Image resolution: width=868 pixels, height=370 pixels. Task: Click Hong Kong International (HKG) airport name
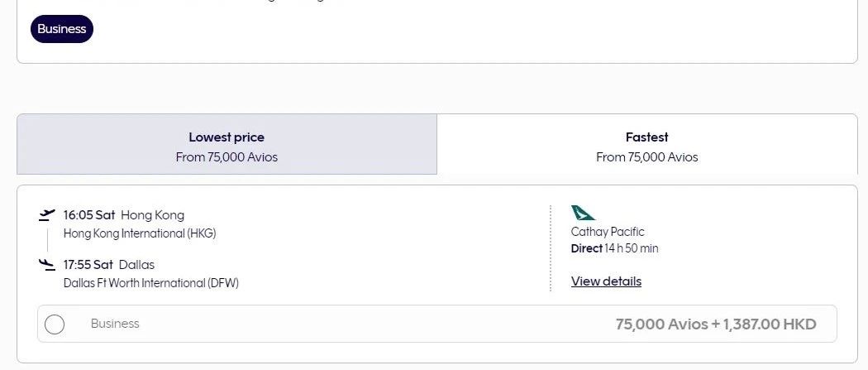pyautogui.click(x=140, y=233)
